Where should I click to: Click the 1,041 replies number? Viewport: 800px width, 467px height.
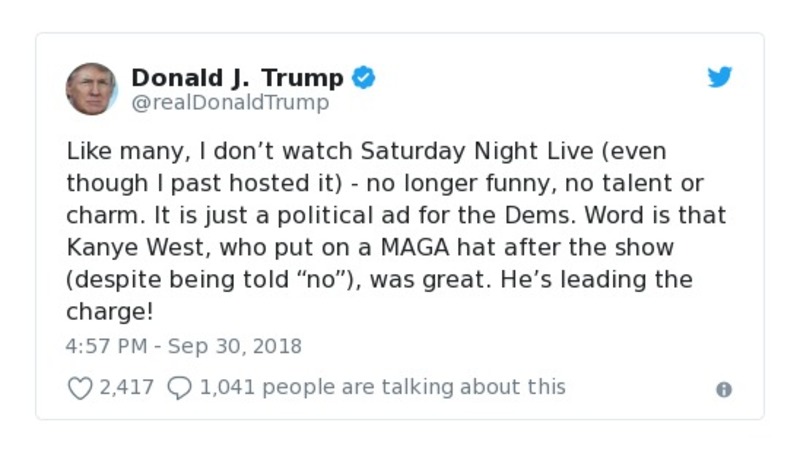tap(227, 387)
